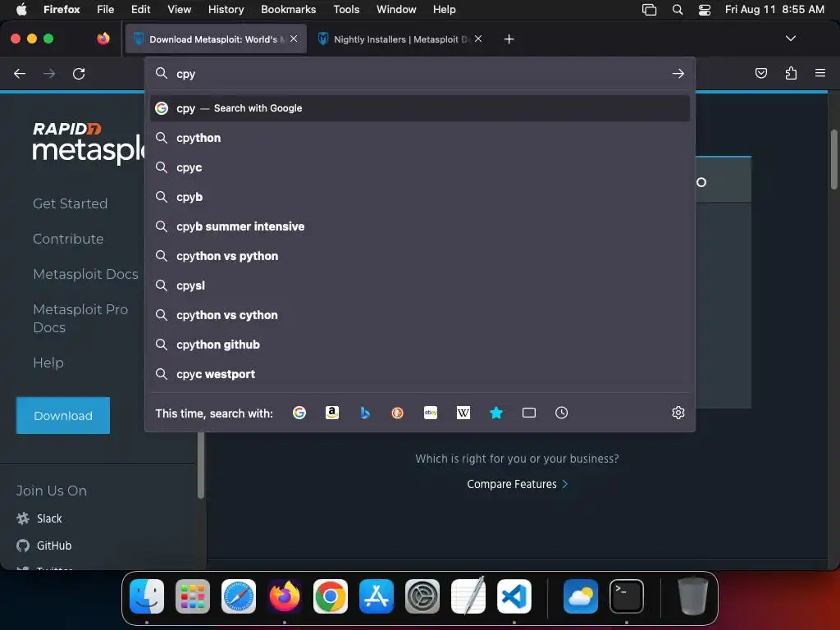Screen dimensions: 840x630
Task: Open System Settings from the dock
Action: coord(422,596)
